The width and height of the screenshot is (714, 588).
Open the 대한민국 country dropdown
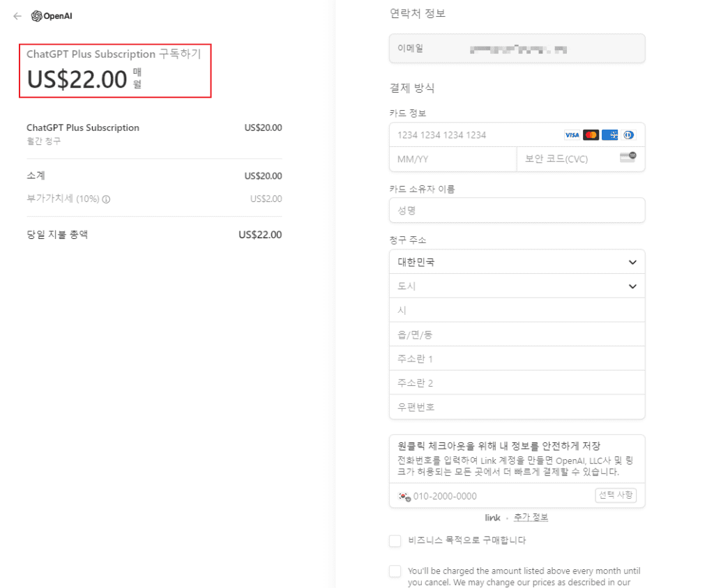pos(517,262)
